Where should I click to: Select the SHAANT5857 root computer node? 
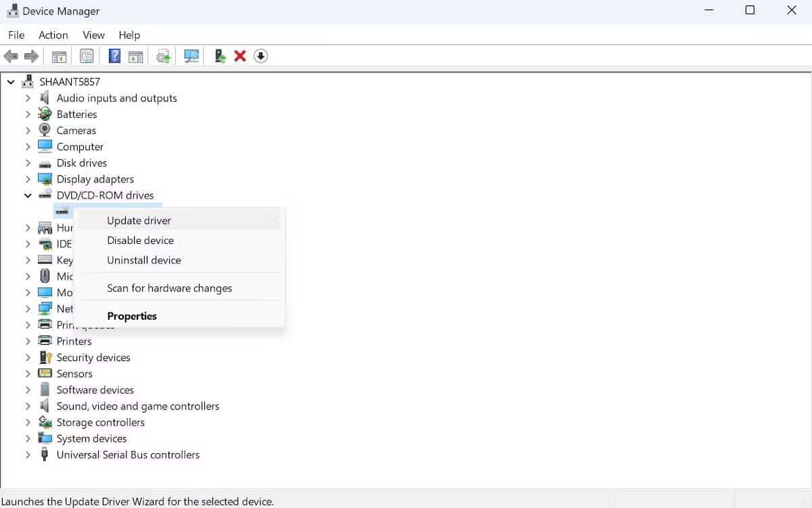[x=70, y=81]
